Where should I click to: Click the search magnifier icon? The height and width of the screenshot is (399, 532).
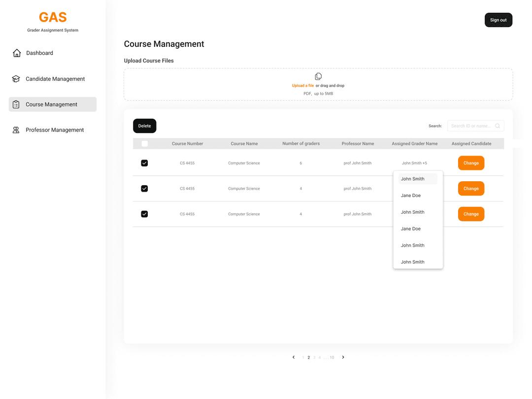(x=498, y=126)
